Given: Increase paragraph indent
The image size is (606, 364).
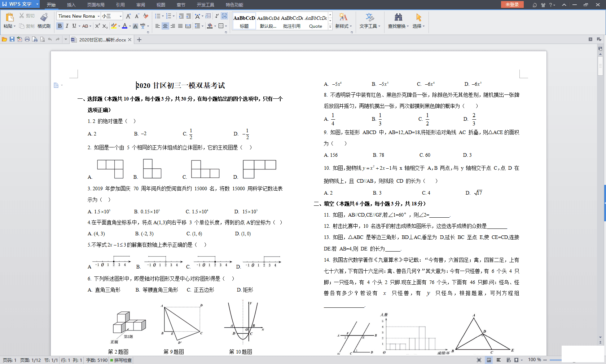Looking at the screenshot, I should [x=189, y=16].
